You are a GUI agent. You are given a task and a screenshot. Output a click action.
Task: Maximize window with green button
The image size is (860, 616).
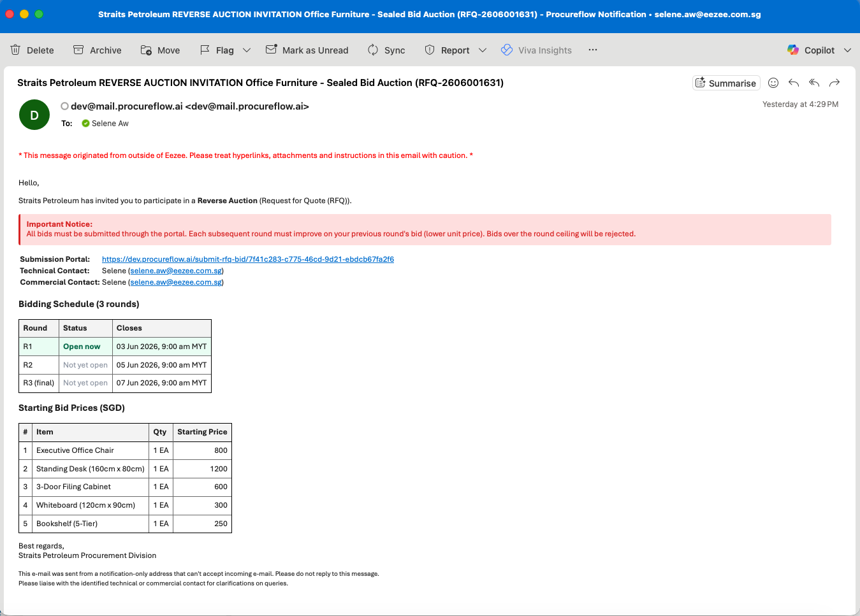tap(39, 14)
